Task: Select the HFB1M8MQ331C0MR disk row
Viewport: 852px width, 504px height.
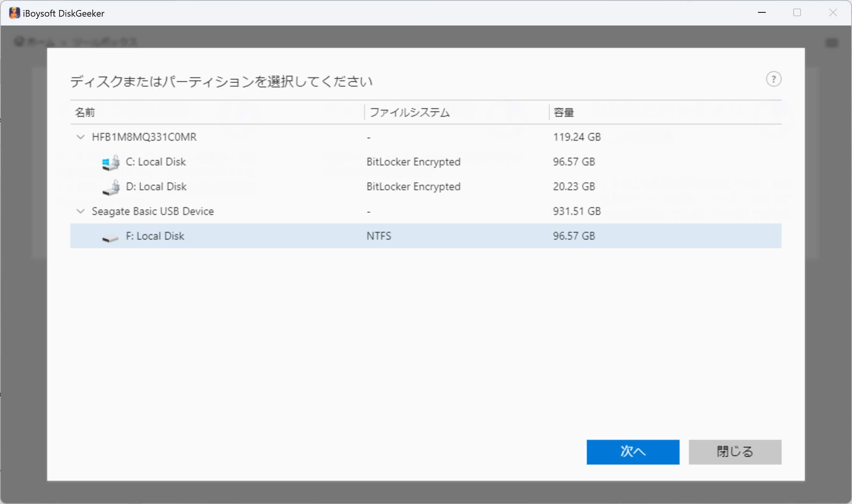Action: point(426,137)
